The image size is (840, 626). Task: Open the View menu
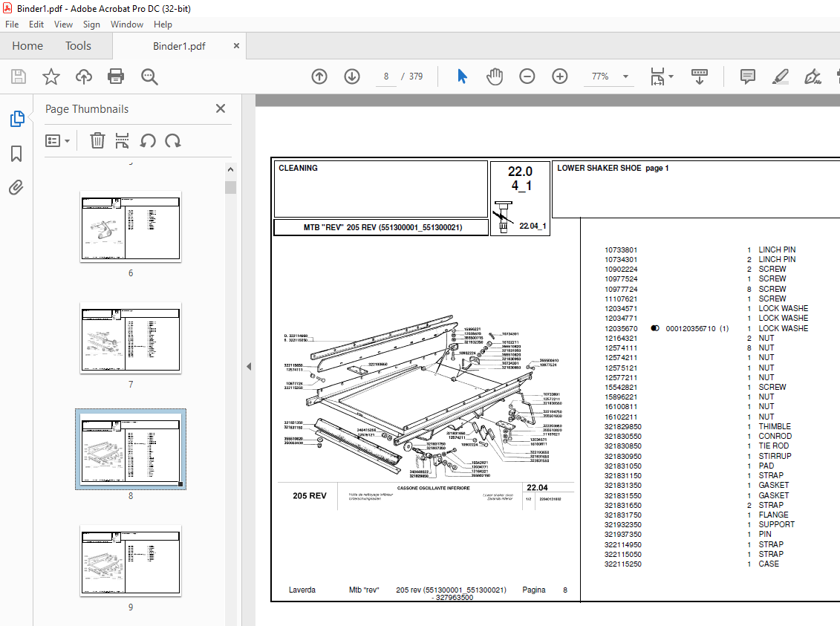[x=63, y=24]
